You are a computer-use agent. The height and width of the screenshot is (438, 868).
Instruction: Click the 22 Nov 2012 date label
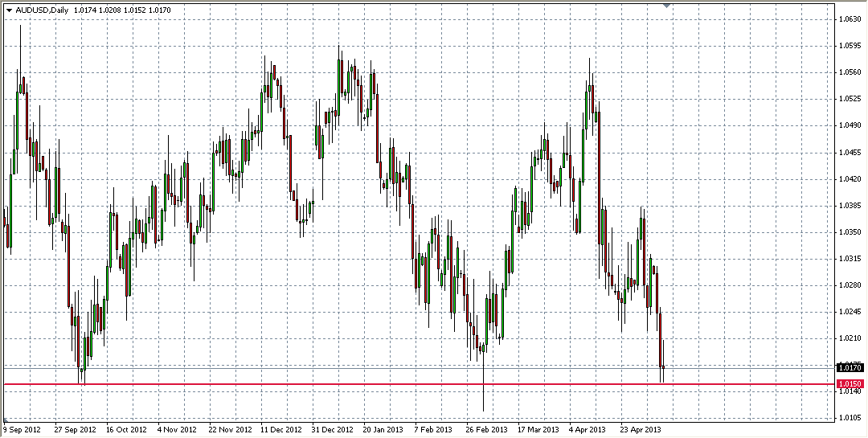pyautogui.click(x=229, y=429)
